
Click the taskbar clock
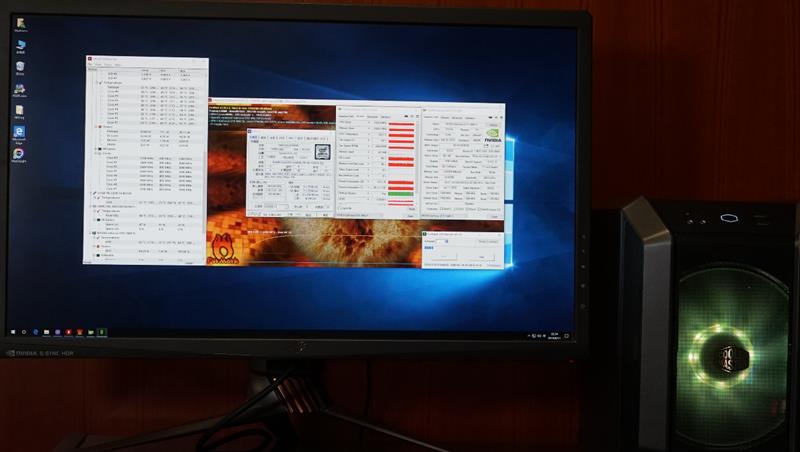(x=554, y=336)
